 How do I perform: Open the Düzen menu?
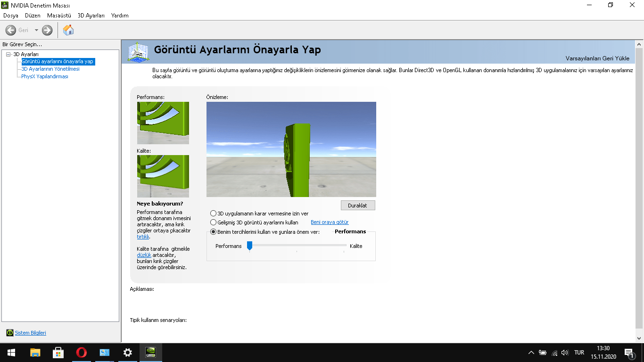[33, 16]
